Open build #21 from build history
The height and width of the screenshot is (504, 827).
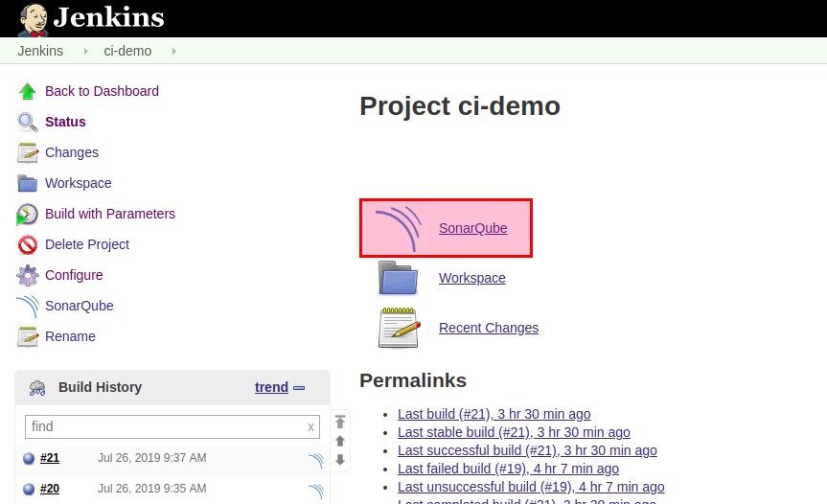(50, 458)
